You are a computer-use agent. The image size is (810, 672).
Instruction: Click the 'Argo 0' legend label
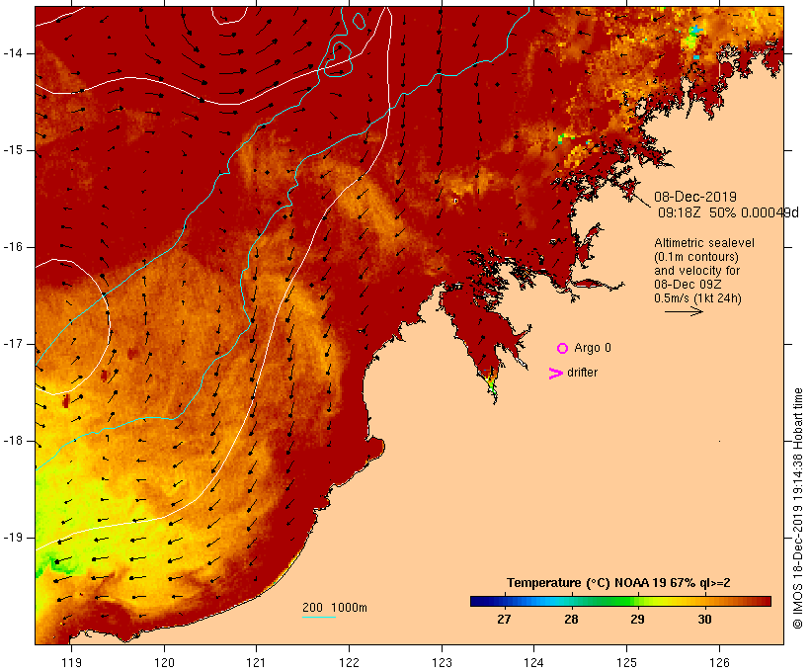[593, 348]
